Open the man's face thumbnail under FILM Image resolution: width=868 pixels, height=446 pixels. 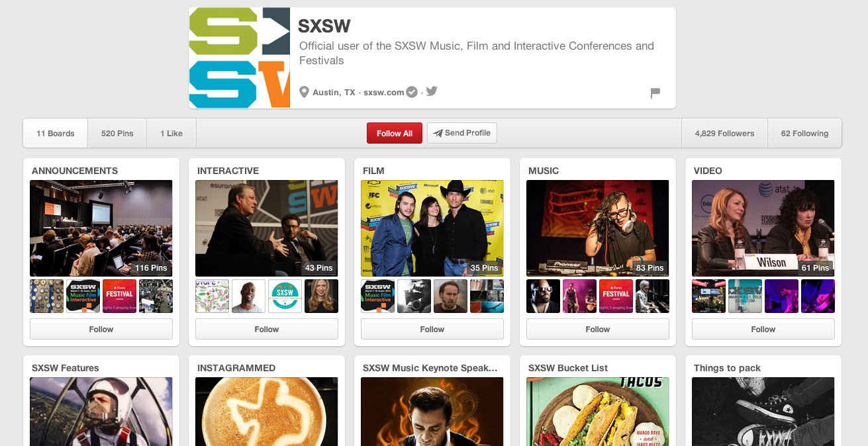click(x=451, y=296)
